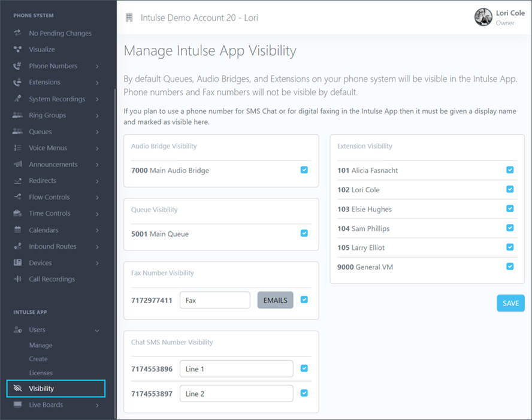This screenshot has width=532, height=420.
Task: Uncheck 102 Lori Cole extension visibility
Action: (x=510, y=189)
